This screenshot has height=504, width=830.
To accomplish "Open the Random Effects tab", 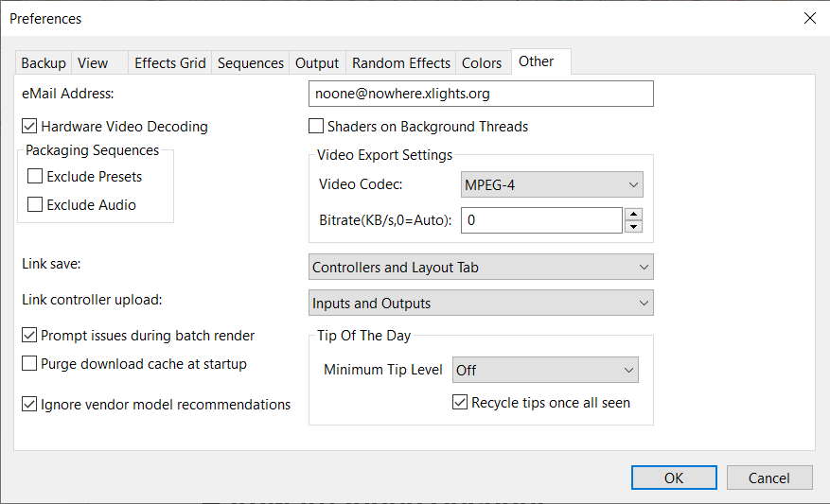I will tap(401, 63).
